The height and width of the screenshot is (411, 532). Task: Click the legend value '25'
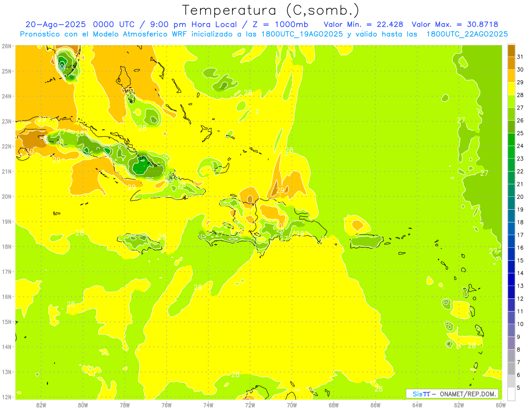[x=520, y=133]
